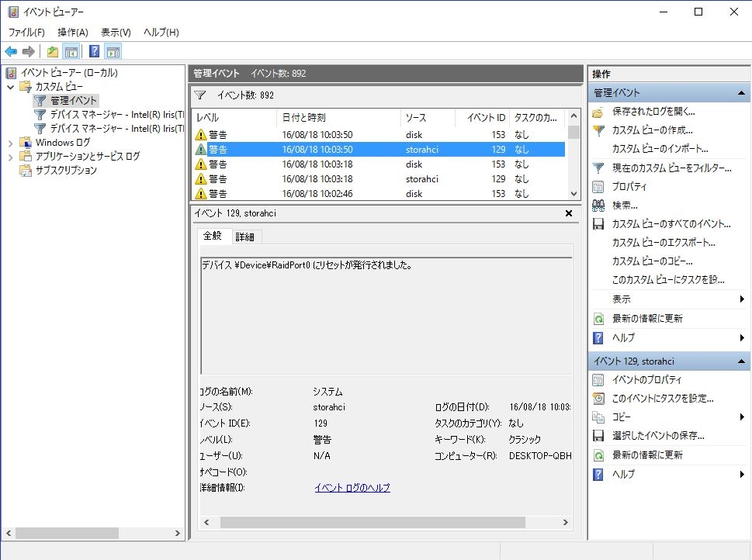Close the イベント 129, storahci detail pane
This screenshot has height=560, width=752.
tap(569, 213)
